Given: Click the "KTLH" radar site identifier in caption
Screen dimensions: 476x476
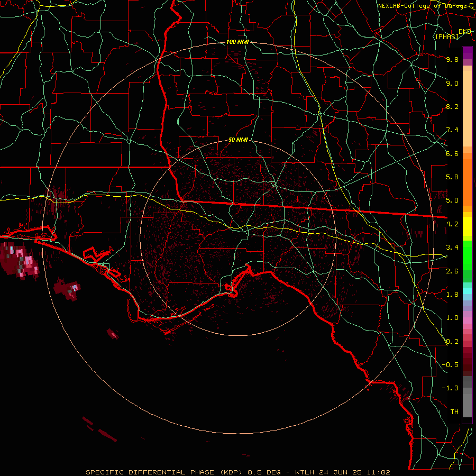Looking at the screenshot, I should click(x=305, y=472).
